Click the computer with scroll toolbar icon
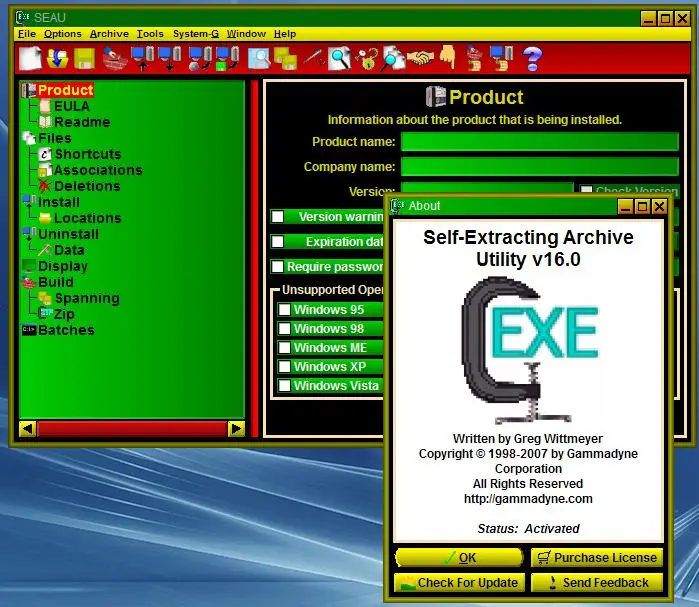 tap(502, 58)
